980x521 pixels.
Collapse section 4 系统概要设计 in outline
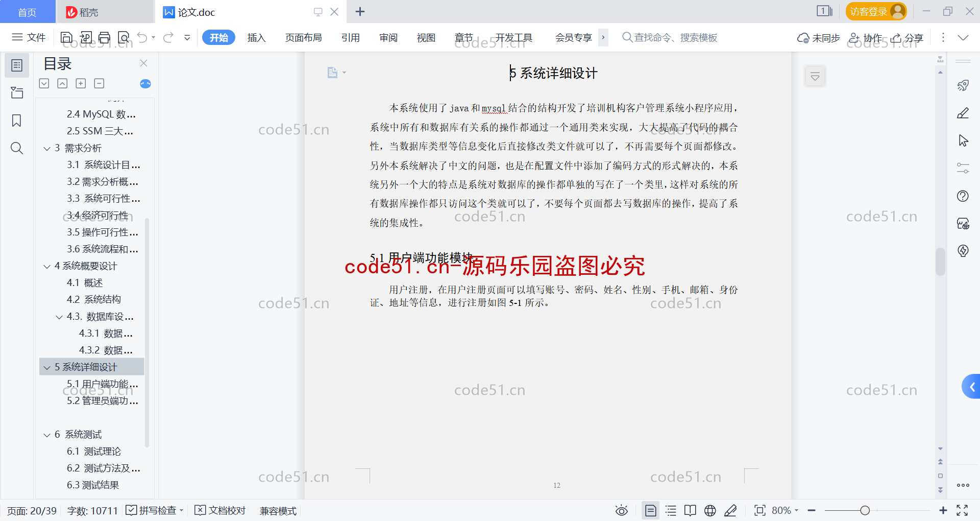47,267
